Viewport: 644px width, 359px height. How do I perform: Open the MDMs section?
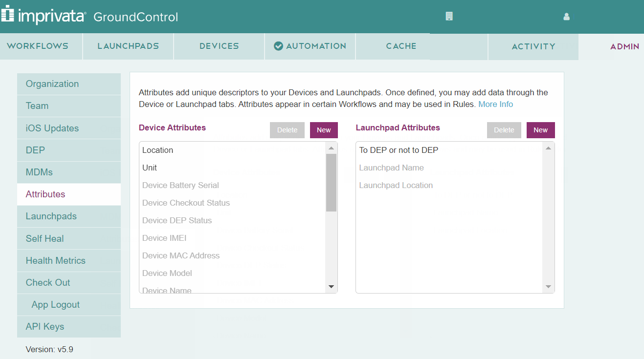pyautogui.click(x=69, y=172)
